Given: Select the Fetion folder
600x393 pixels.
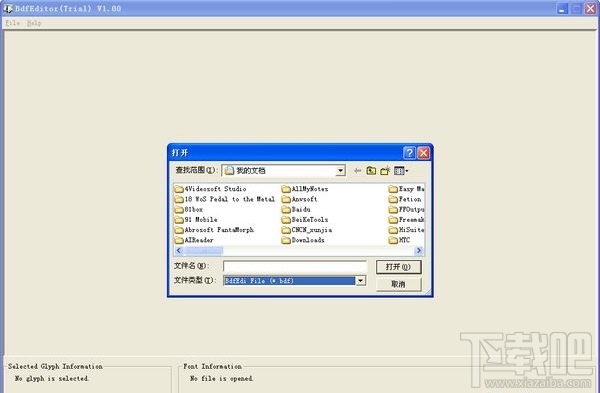Looking at the screenshot, I should click(x=405, y=199).
